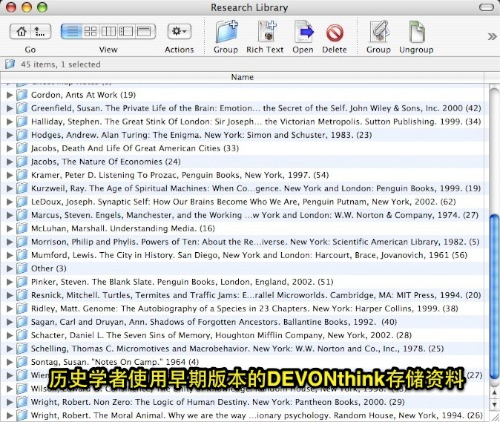
Task: Expand Jacobs, Death And Life group
Action: pyautogui.click(x=10, y=148)
